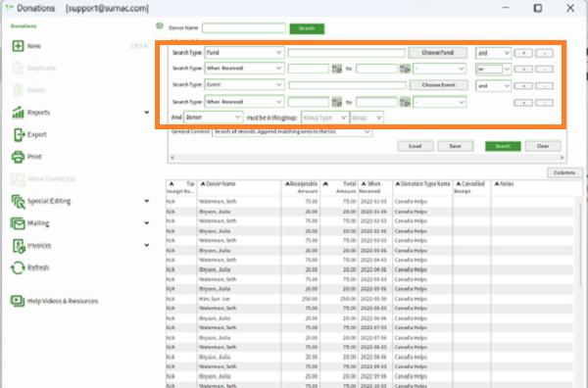This screenshot has height=388, width=588.
Task: Sort by Tax Receipt Number column header
Action: click(x=181, y=187)
